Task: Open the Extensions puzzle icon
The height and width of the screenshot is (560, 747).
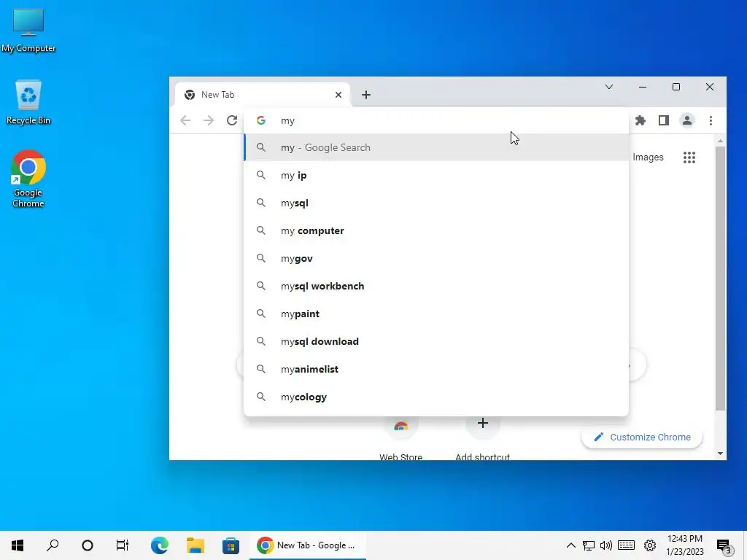Action: 640,120
